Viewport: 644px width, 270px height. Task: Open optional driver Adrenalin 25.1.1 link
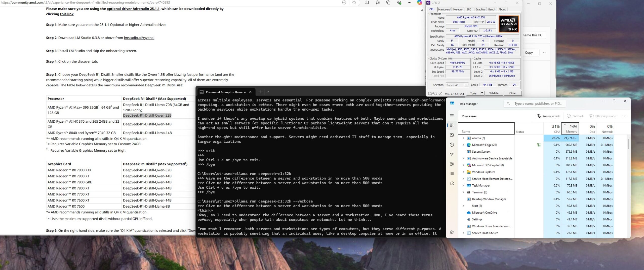(x=133, y=9)
